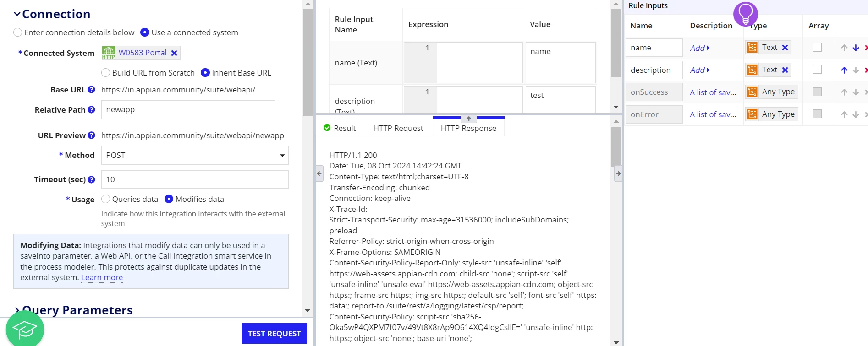Open Add description menu for name input

[x=699, y=48]
